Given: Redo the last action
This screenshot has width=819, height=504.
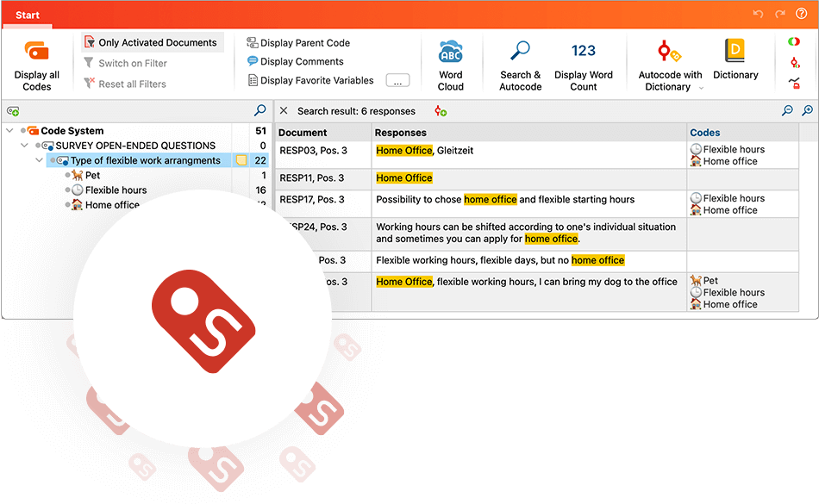Looking at the screenshot, I should pyautogui.click(x=780, y=14).
